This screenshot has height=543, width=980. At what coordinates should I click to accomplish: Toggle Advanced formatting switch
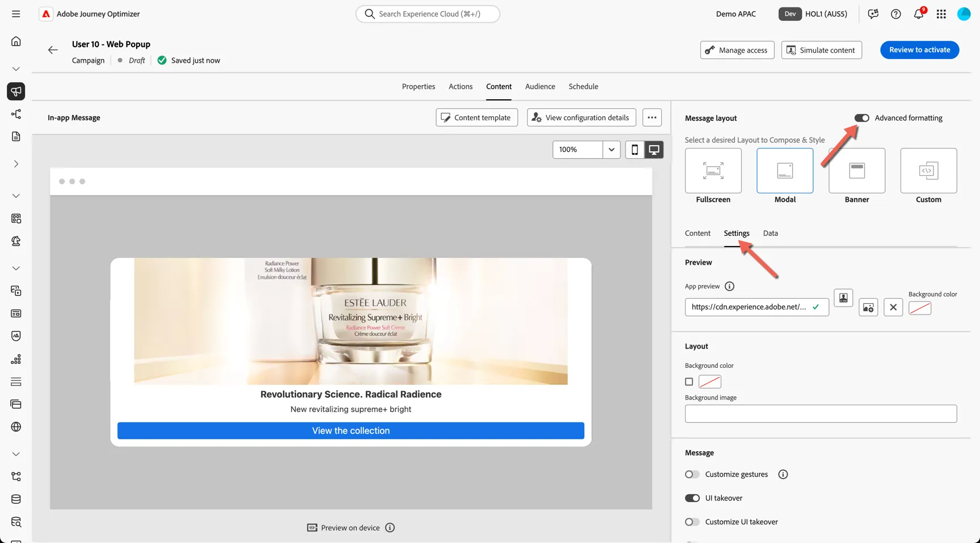click(862, 118)
